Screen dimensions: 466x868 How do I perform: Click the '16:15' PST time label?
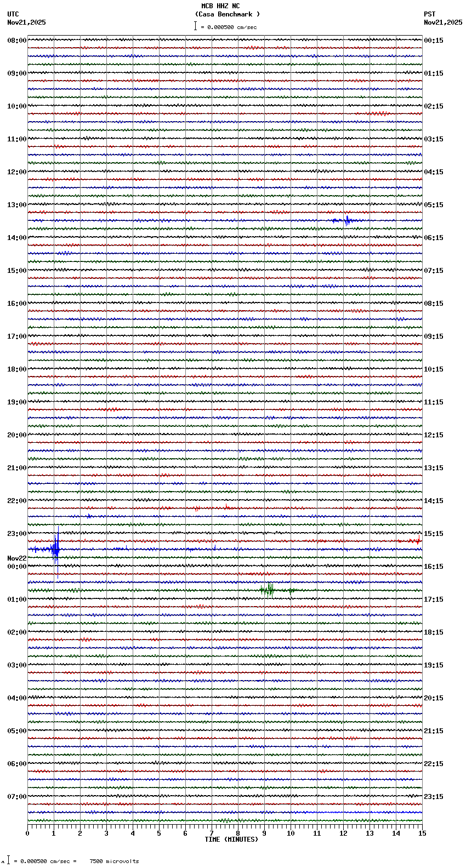434,567
